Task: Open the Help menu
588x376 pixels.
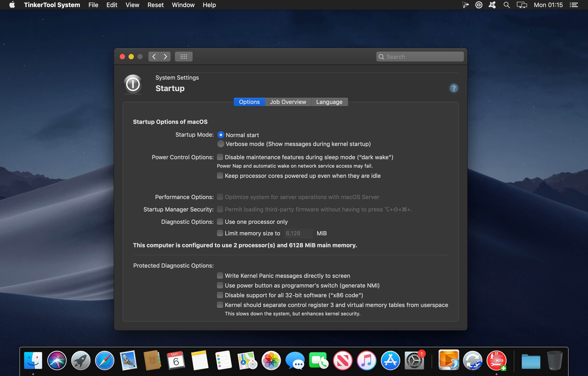Action: (x=209, y=5)
